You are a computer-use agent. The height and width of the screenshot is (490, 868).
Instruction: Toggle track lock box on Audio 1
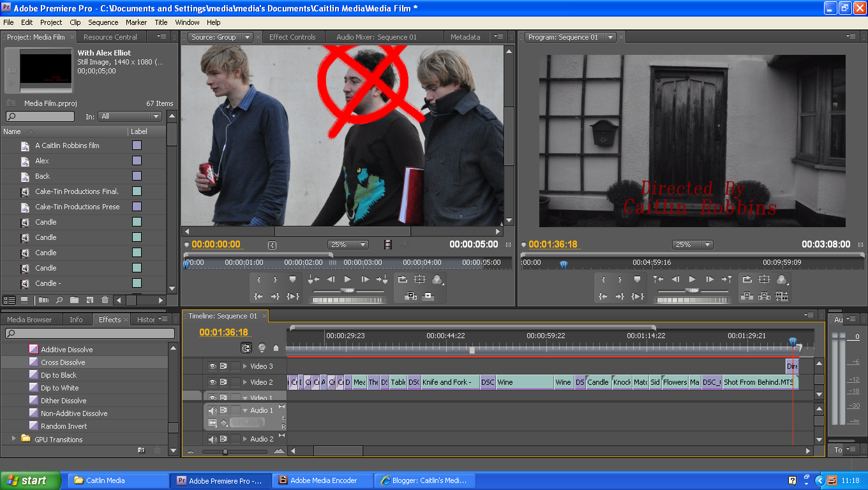click(236, 410)
